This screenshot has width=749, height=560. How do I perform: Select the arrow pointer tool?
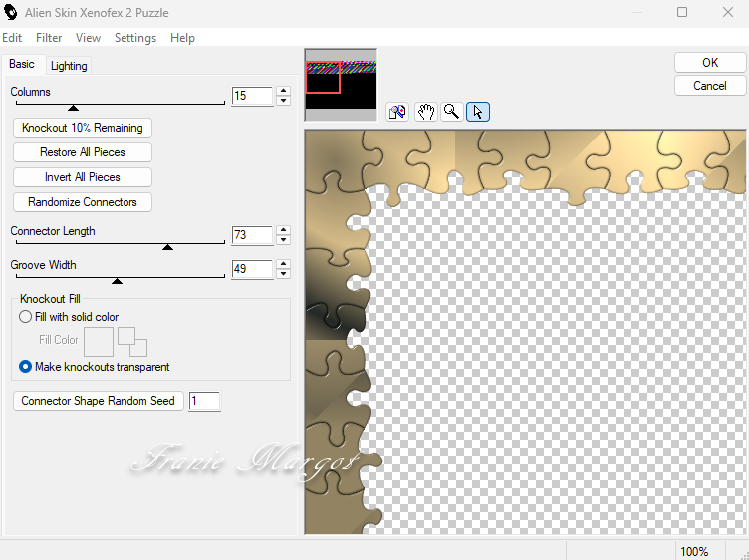point(478,112)
